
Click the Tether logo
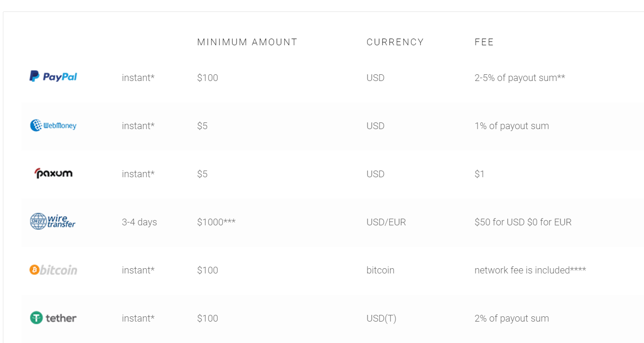tap(53, 318)
